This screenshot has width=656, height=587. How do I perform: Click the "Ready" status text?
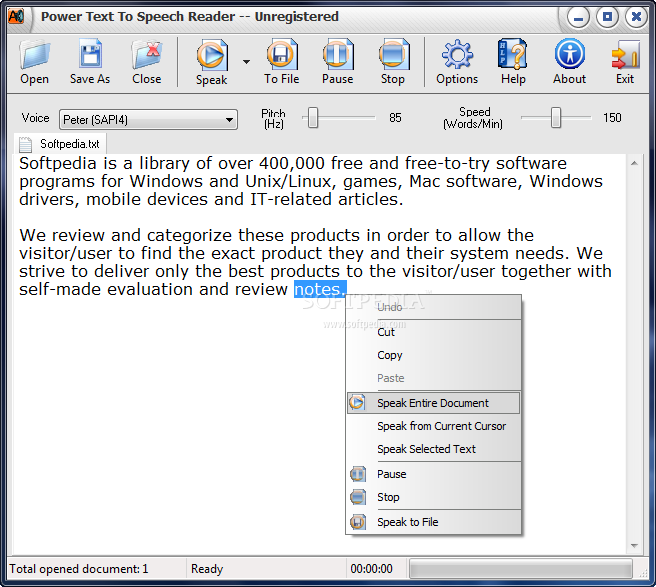(207, 569)
